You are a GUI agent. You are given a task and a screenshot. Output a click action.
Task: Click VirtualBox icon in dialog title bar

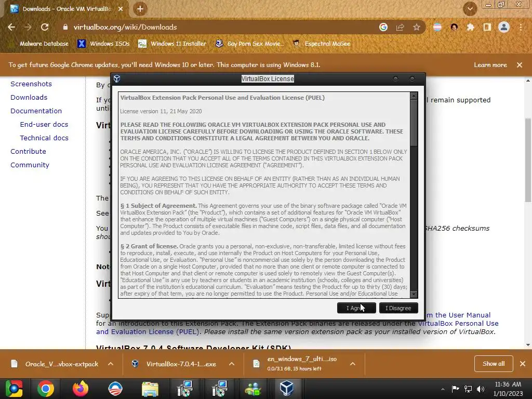tap(117, 79)
